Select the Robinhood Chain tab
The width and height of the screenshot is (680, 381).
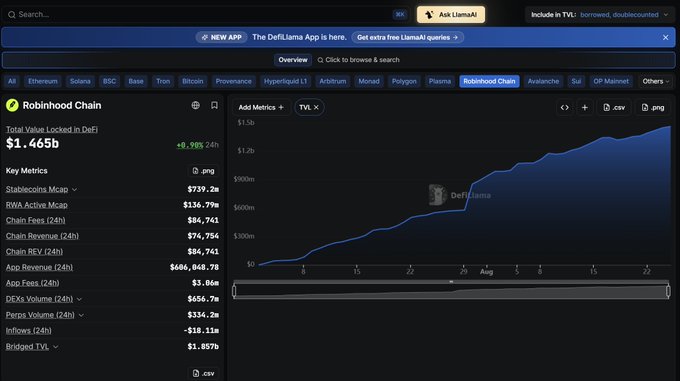click(489, 81)
